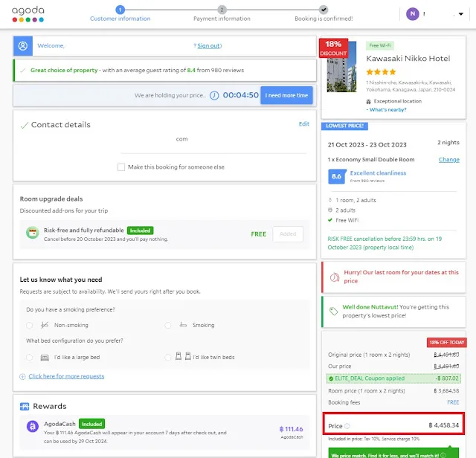476x458 pixels.
Task: Click the Free WiFi green checkmark
Action: tap(330, 220)
